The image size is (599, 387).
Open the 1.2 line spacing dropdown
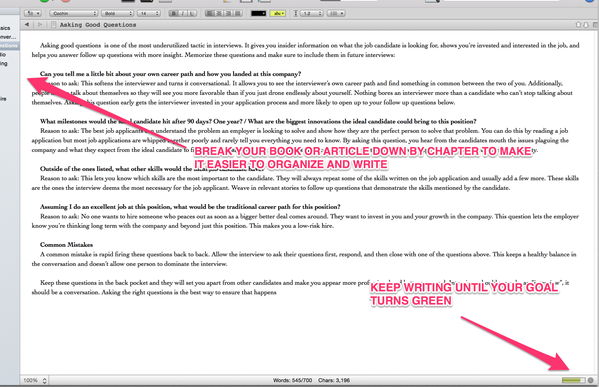point(312,13)
